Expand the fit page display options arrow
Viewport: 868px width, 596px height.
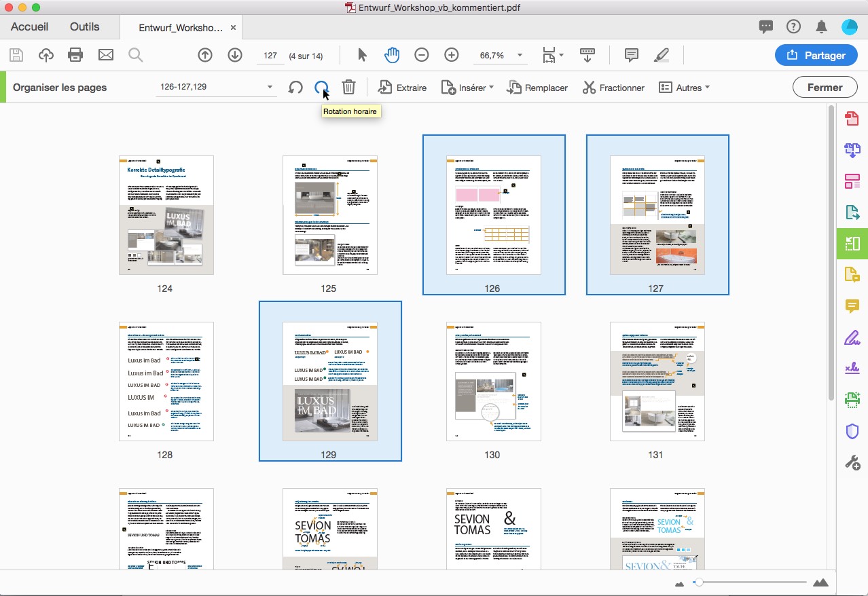(x=561, y=56)
